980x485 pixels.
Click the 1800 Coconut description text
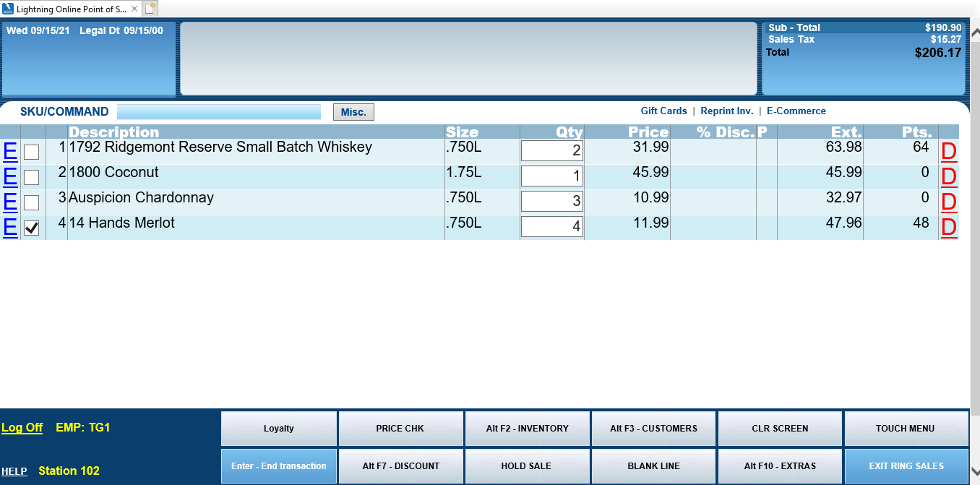[x=113, y=173]
